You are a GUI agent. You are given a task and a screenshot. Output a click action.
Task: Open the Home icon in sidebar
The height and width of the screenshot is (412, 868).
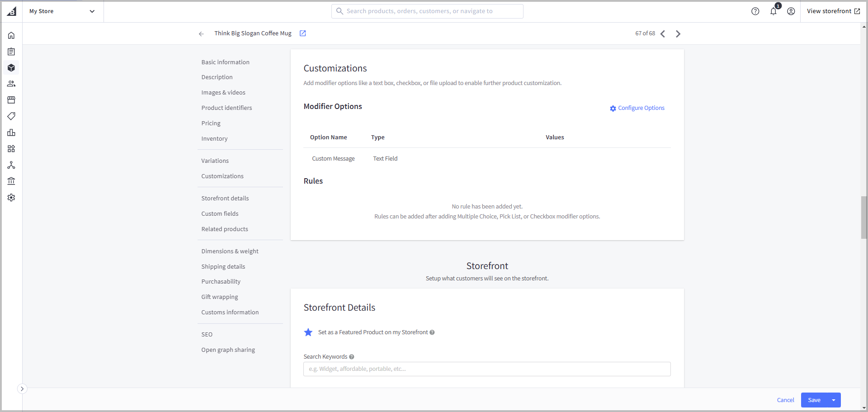[x=11, y=35]
